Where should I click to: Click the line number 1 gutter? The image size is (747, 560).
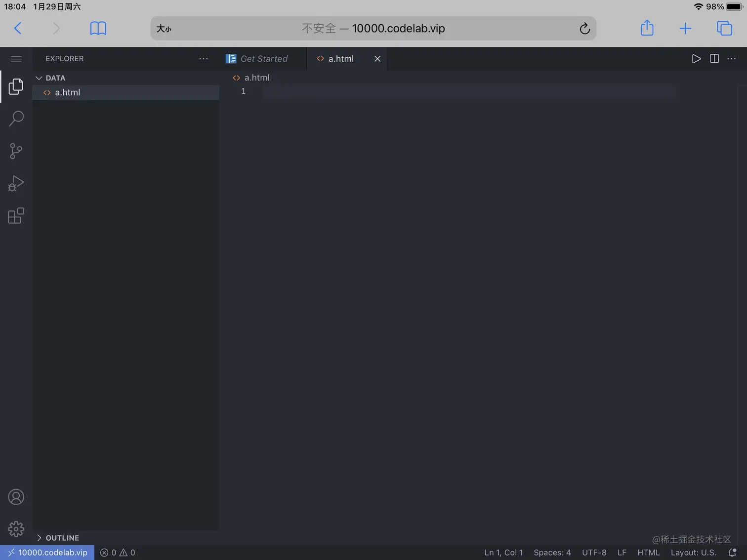243,91
